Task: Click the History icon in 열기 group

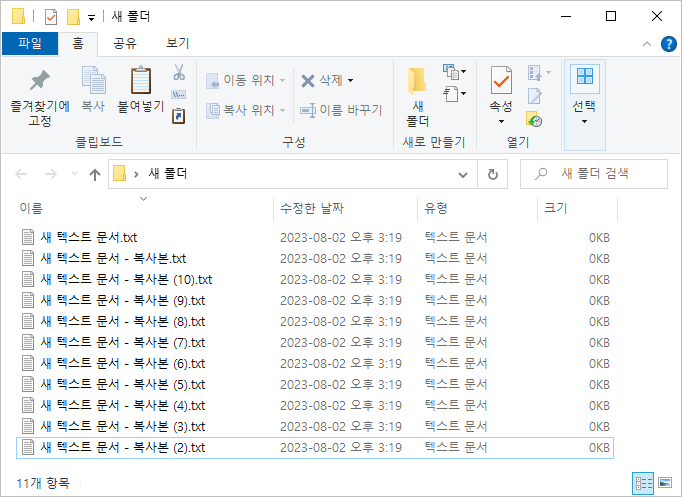Action: coord(534,119)
